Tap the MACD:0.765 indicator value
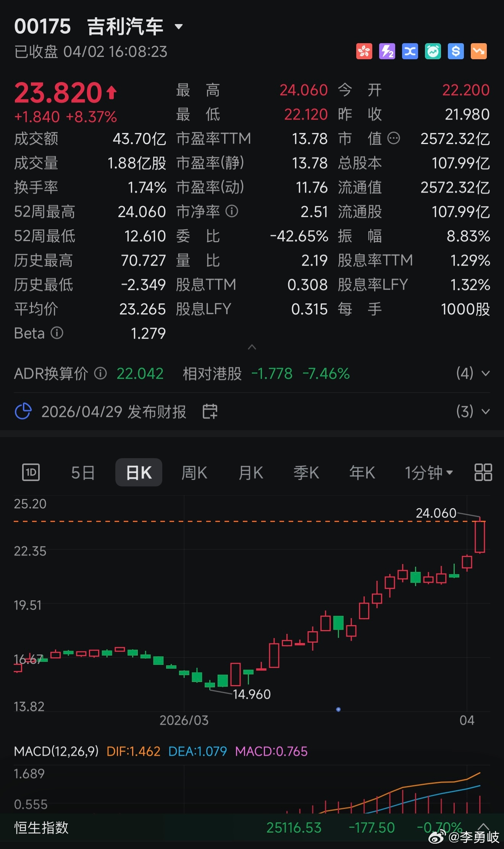This screenshot has height=849, width=504. tap(271, 752)
